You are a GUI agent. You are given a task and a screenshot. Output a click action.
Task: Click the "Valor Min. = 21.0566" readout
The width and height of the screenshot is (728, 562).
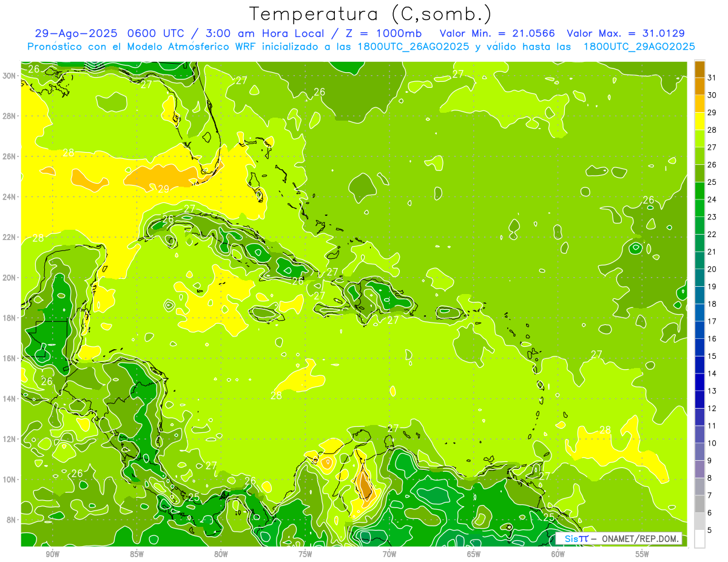tap(496, 33)
